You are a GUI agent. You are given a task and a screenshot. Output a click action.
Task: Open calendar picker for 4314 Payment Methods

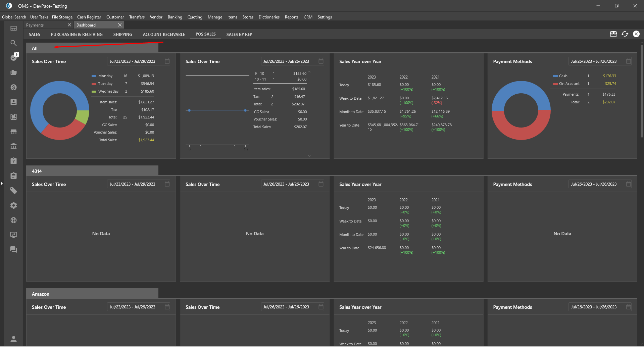(629, 184)
